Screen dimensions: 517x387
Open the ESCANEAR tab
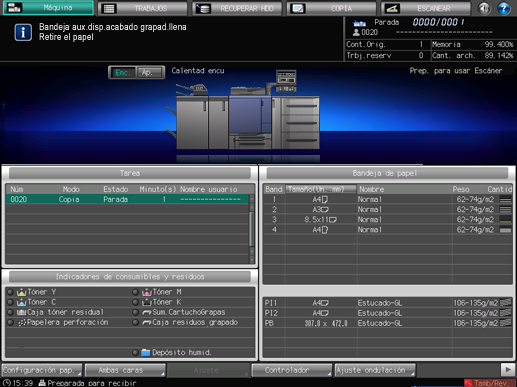(426, 8)
